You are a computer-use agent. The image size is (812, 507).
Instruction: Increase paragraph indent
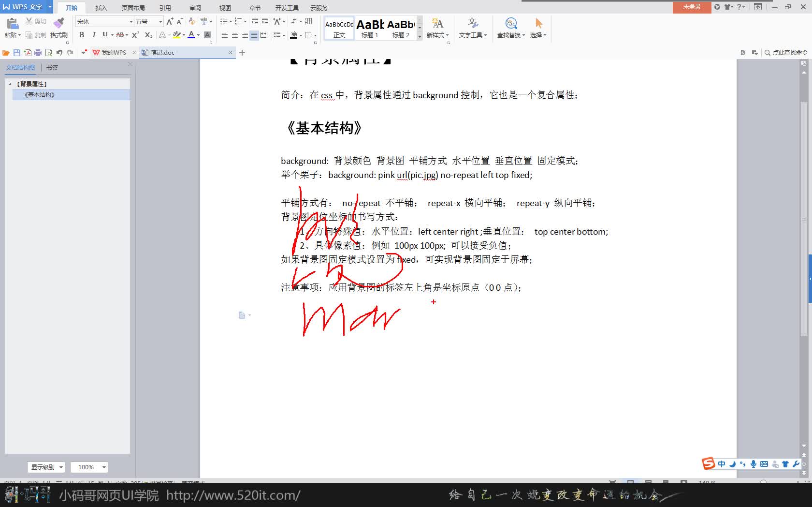265,21
